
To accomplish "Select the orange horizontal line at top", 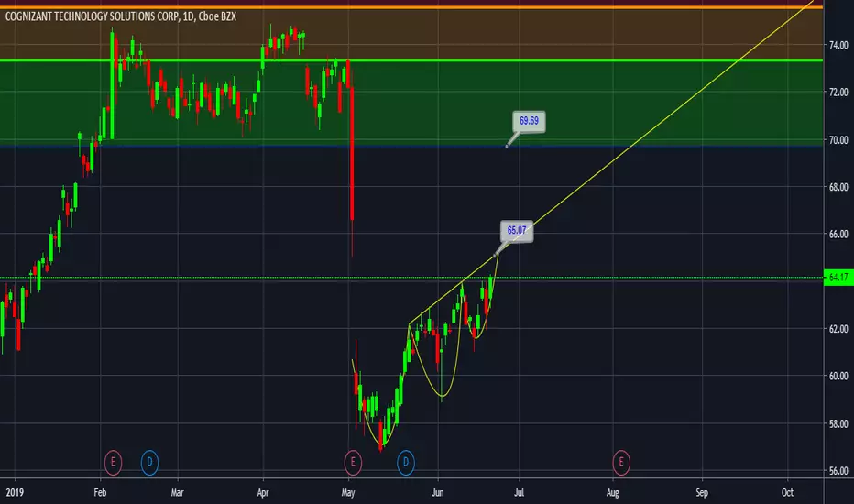I will coord(411,7).
